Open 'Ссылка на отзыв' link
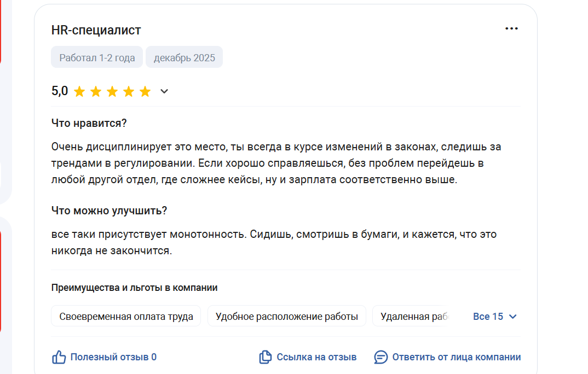This screenshot has width=588, height=374. click(316, 357)
